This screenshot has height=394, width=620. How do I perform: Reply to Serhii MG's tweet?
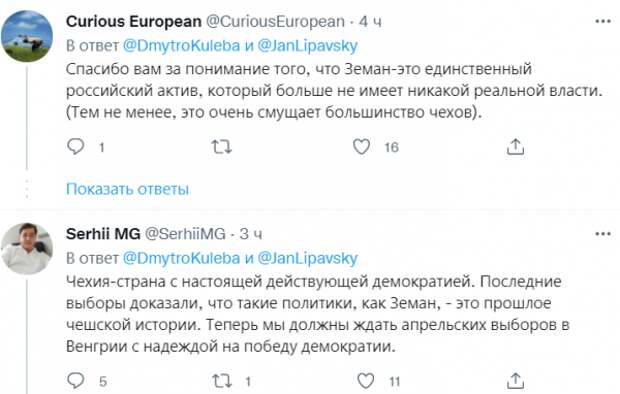pyautogui.click(x=76, y=381)
